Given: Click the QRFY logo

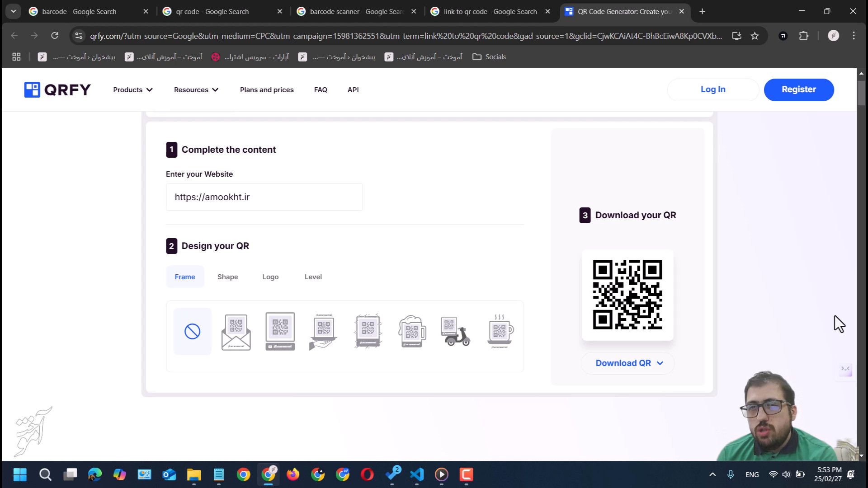Looking at the screenshot, I should [57, 89].
